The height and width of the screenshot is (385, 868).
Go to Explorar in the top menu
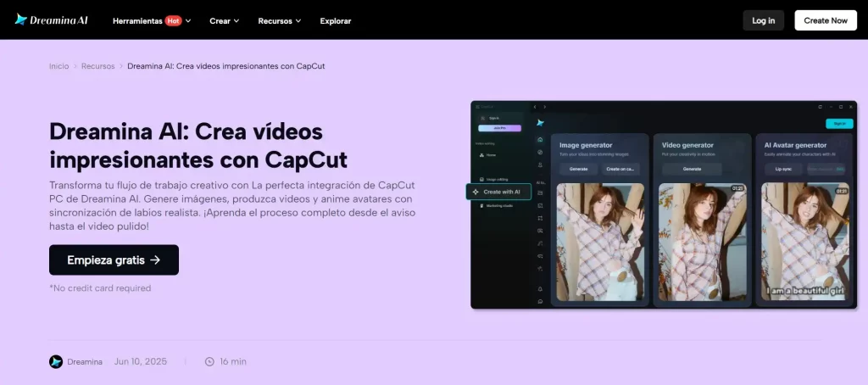[336, 20]
